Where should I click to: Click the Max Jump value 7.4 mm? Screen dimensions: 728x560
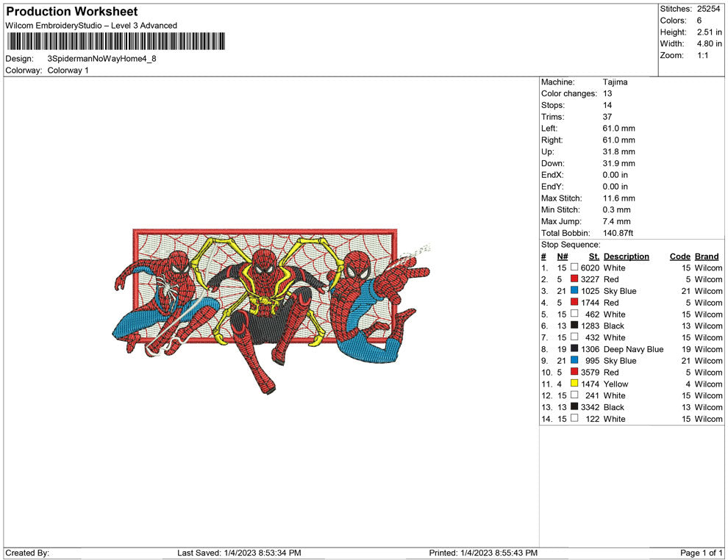[616, 221]
